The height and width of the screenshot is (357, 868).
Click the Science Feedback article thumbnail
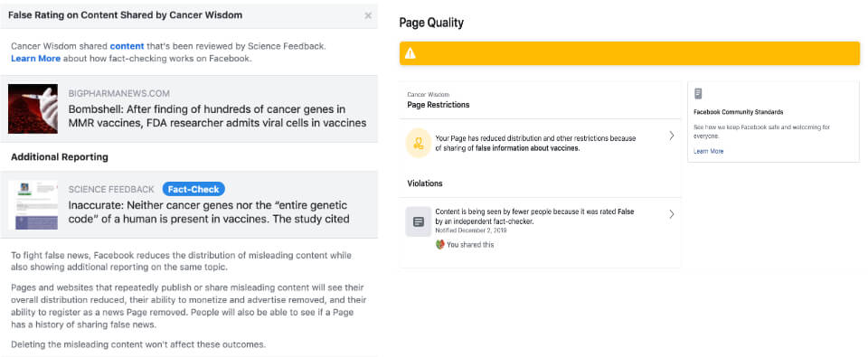pos(33,205)
